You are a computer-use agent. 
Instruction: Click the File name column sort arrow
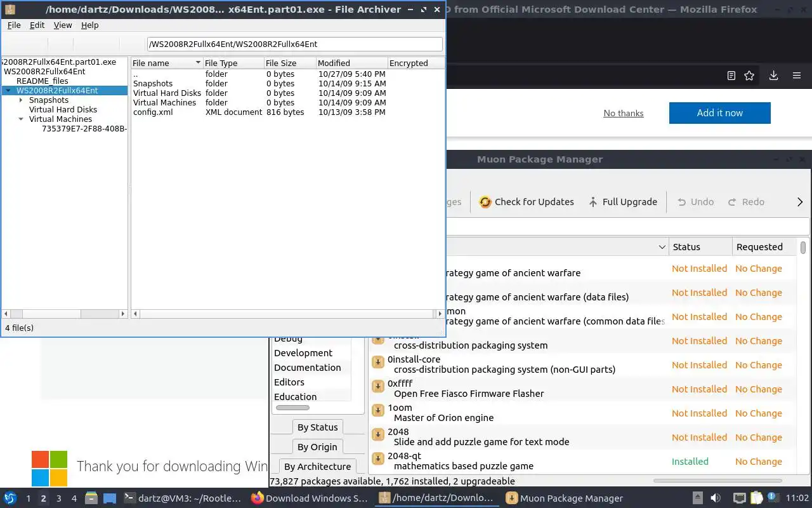click(198, 63)
